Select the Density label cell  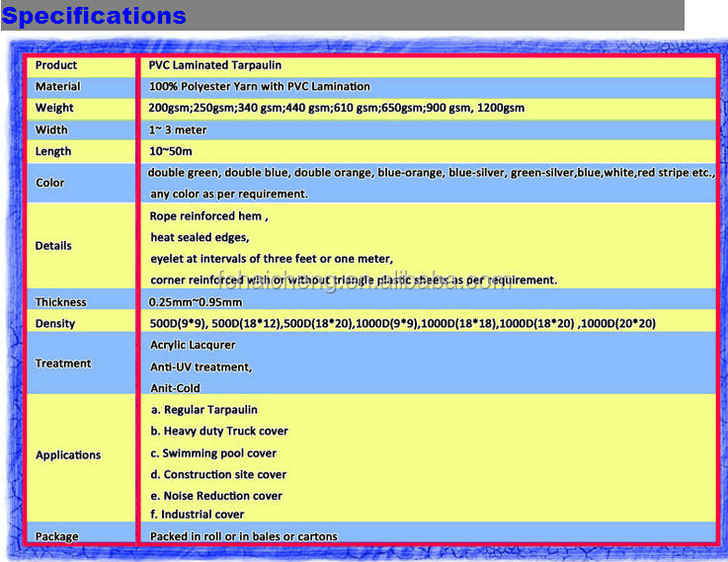81,321
